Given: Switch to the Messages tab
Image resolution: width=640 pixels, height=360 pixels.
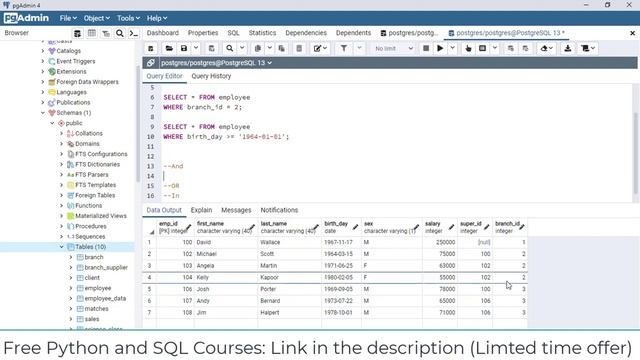Looking at the screenshot, I should coord(236,210).
